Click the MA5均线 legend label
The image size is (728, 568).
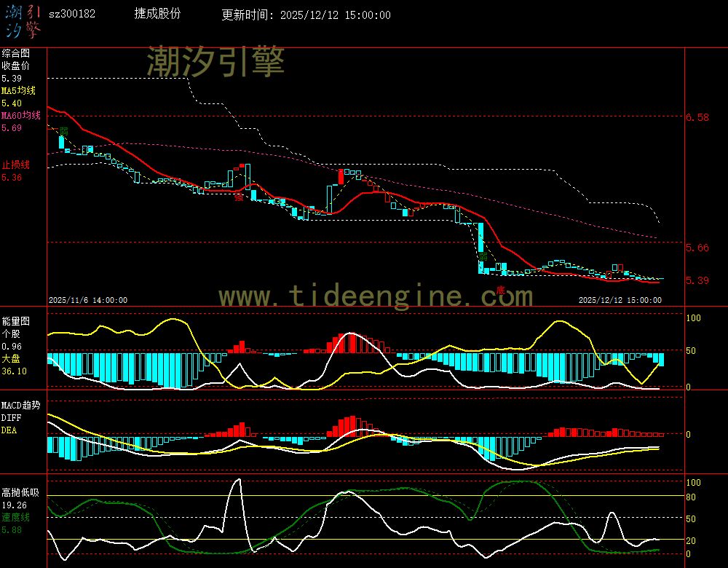click(x=18, y=91)
